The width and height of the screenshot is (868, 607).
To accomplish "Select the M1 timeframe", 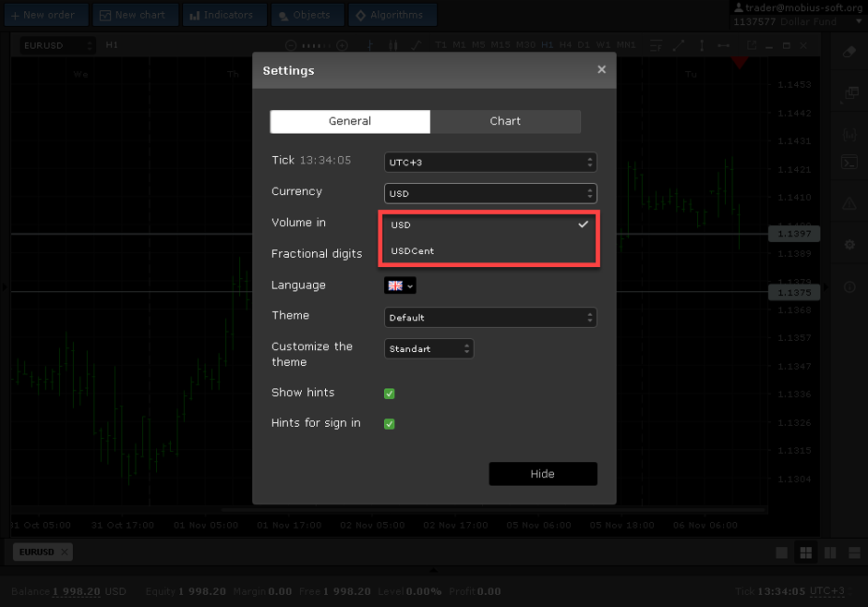I will coord(460,45).
